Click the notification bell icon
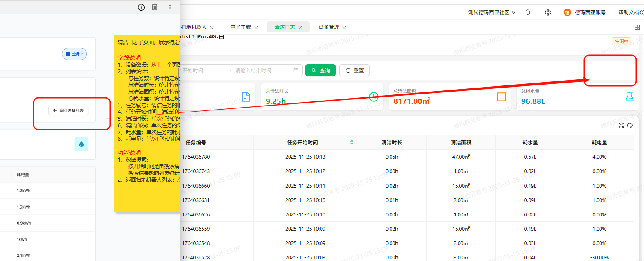The width and height of the screenshot is (644, 261). tap(528, 12)
